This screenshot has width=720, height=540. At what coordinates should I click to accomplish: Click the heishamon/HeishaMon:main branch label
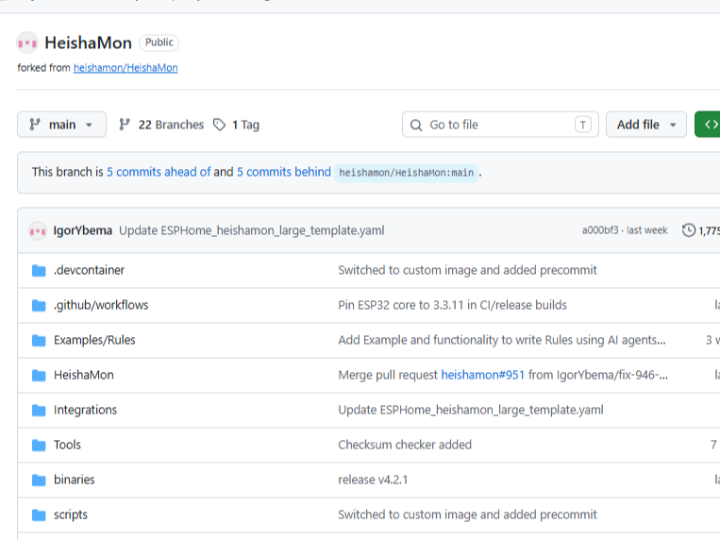coord(406,173)
